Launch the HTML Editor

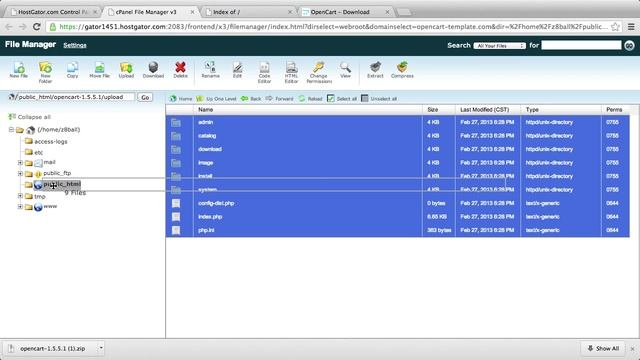click(x=291, y=72)
